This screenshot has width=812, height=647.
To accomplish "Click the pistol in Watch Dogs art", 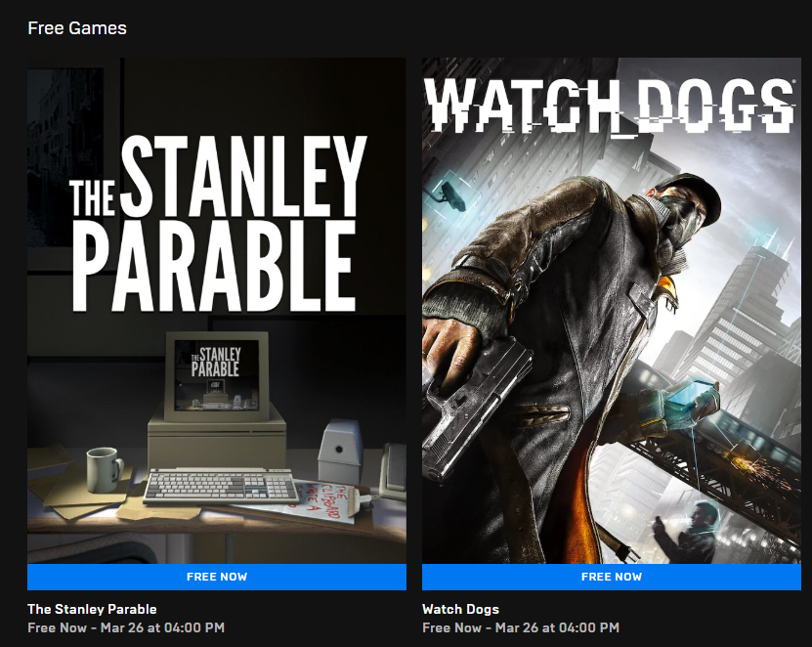I will (x=474, y=408).
